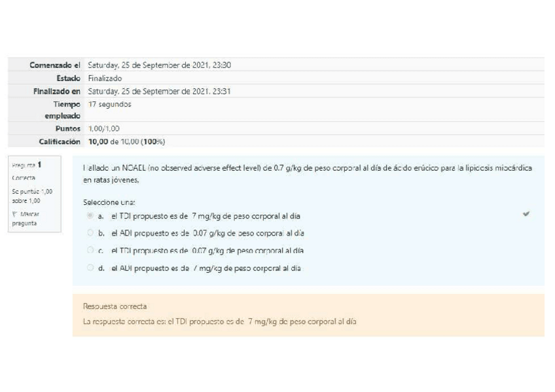Select radio button for option b
Viewport: 555px width, 392px height.
90,232
